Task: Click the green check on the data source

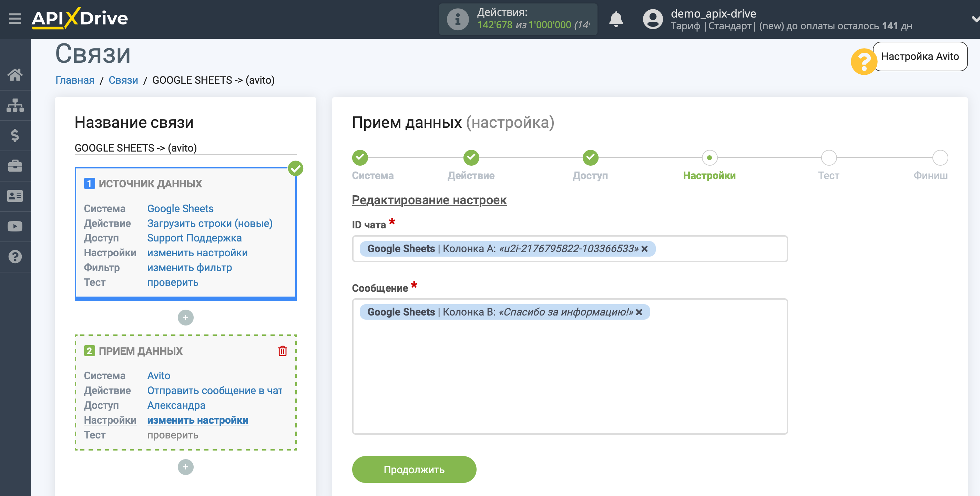Action: [x=296, y=168]
